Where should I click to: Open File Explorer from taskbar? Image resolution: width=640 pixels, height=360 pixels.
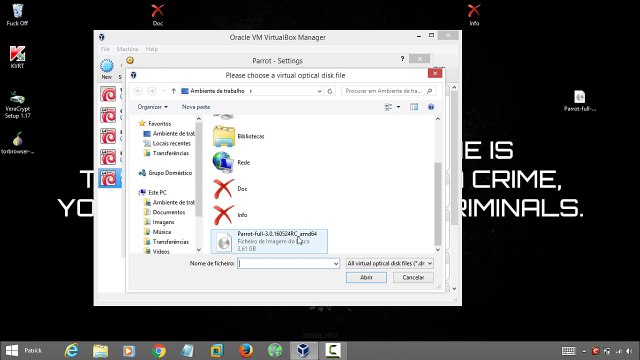point(100,350)
